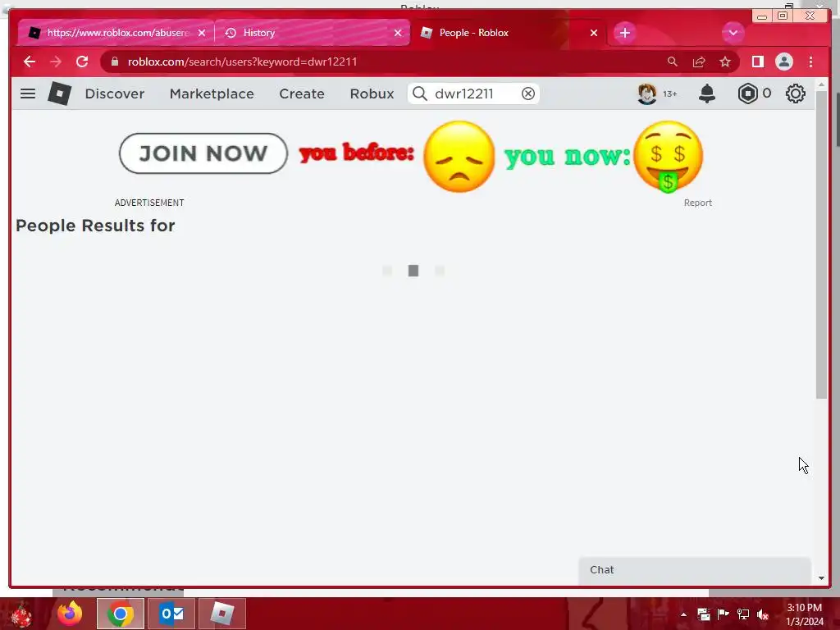Launch Firefox from the taskbar
This screenshot has height=630, width=840.
[71, 614]
